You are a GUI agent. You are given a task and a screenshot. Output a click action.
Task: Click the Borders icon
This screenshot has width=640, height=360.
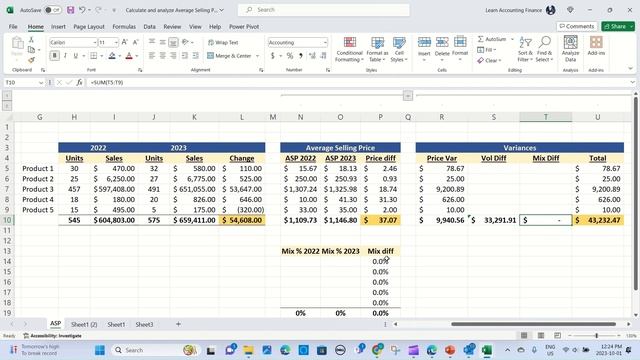pos(93,56)
